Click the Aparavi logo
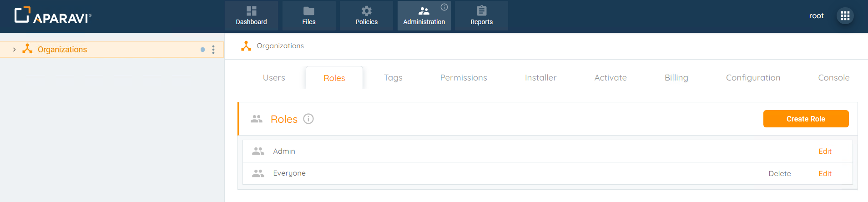 click(x=53, y=15)
